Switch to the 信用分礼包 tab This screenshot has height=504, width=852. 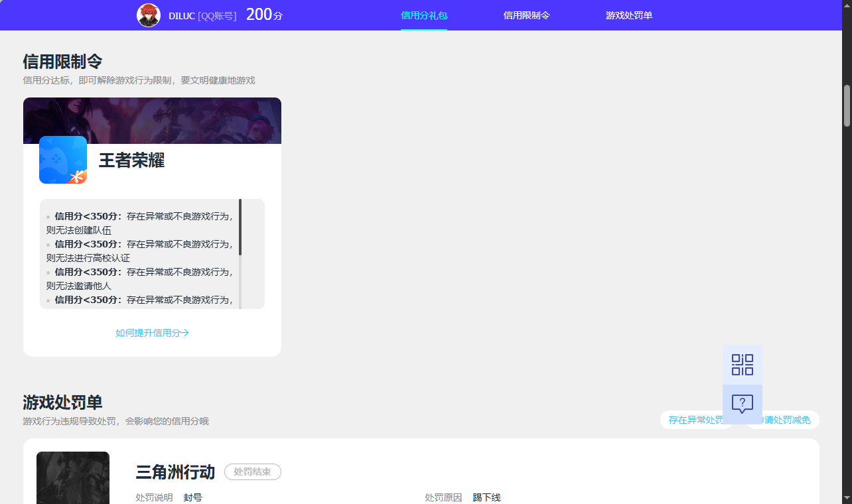pyautogui.click(x=424, y=15)
